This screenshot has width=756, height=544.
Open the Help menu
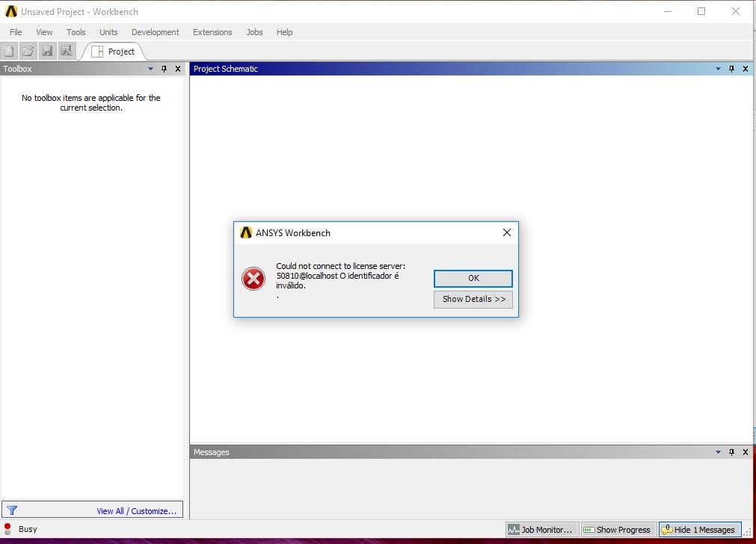[284, 32]
